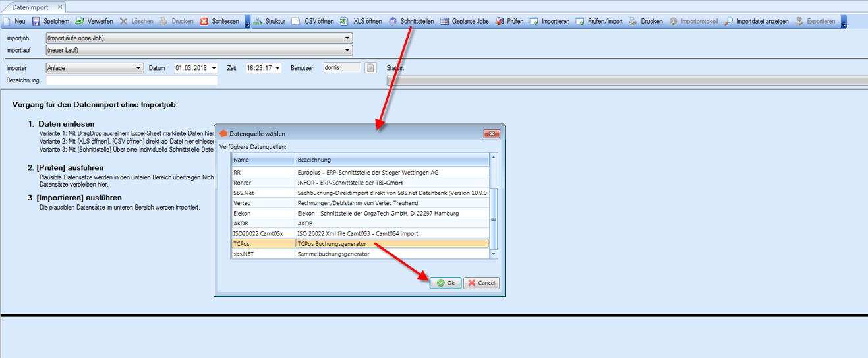Click the Exportieren toolbar button
This screenshot has height=358, width=868.
click(x=815, y=21)
